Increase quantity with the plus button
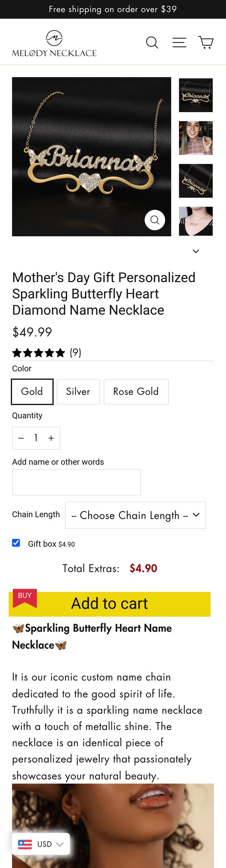Viewport: 226px width, 868px height. tap(51, 438)
